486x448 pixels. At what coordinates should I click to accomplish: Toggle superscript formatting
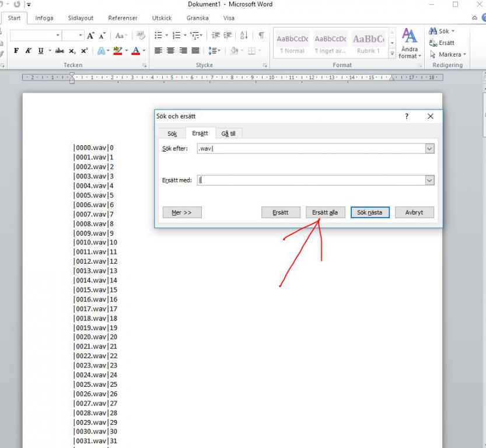click(84, 51)
